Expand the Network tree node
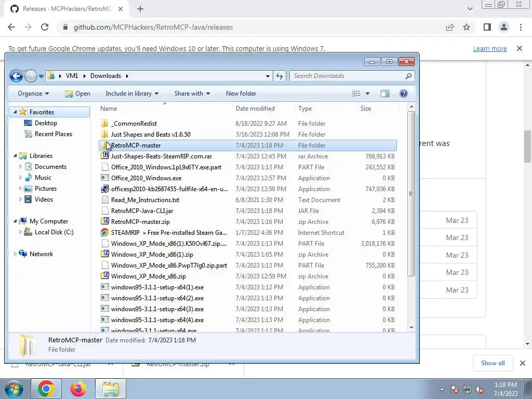Screen dimensions: 532x399 click(15, 254)
